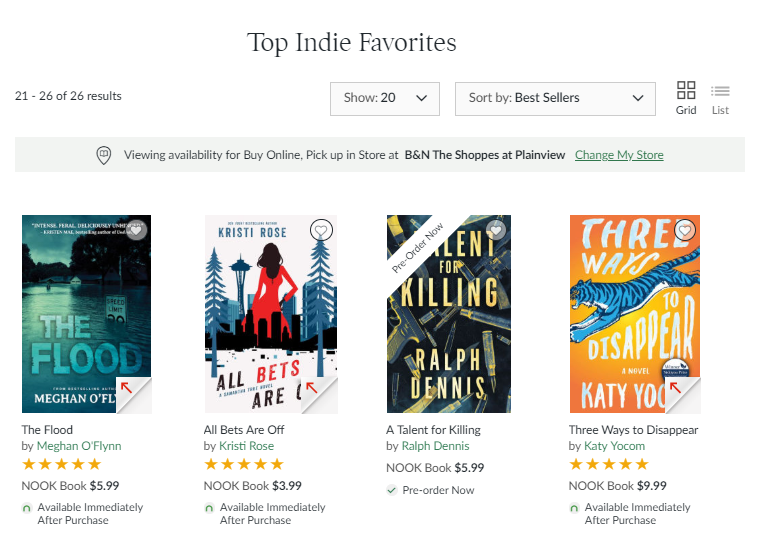Click Available Immediately text under All Bets Are Off
The image size is (765, 549).
point(272,514)
